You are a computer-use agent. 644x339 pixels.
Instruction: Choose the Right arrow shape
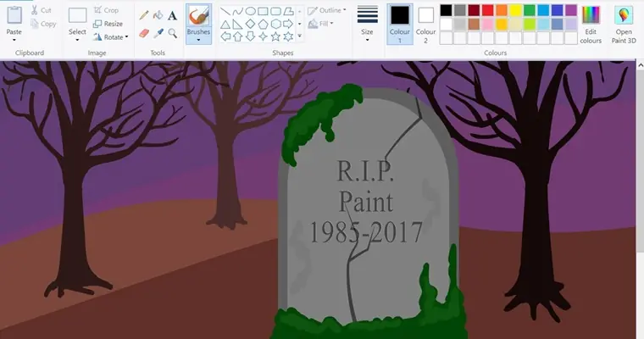point(288,25)
